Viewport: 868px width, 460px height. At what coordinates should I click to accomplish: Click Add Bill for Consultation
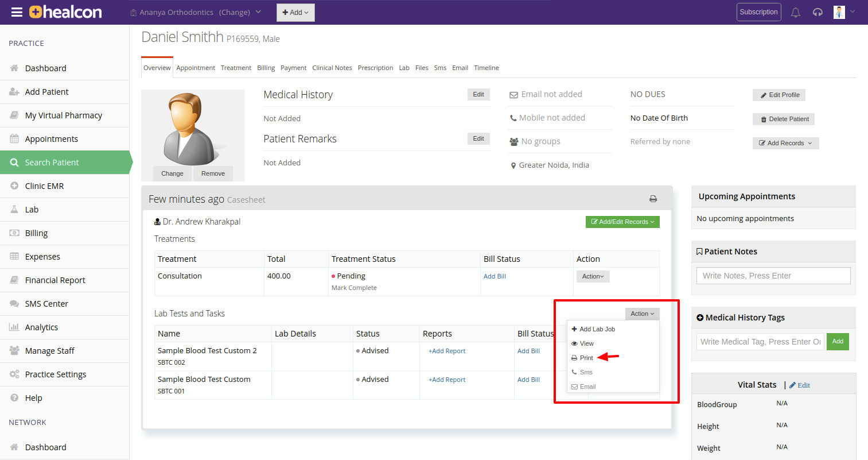tap(495, 276)
